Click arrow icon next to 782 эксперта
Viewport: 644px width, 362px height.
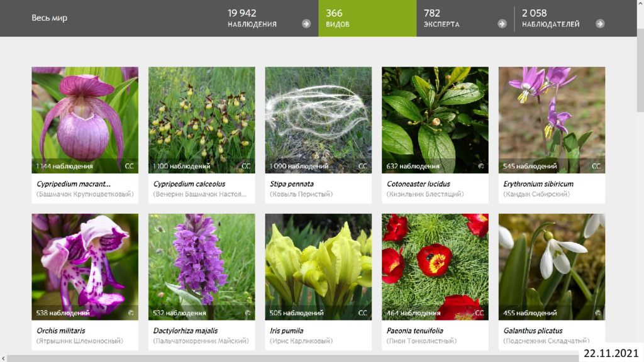click(x=502, y=24)
